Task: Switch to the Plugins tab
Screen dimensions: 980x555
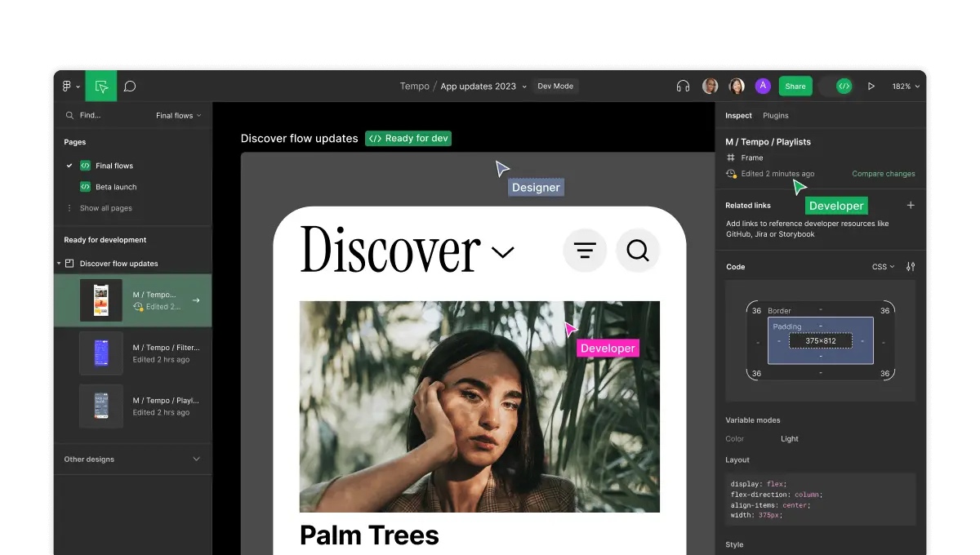Action: click(776, 116)
